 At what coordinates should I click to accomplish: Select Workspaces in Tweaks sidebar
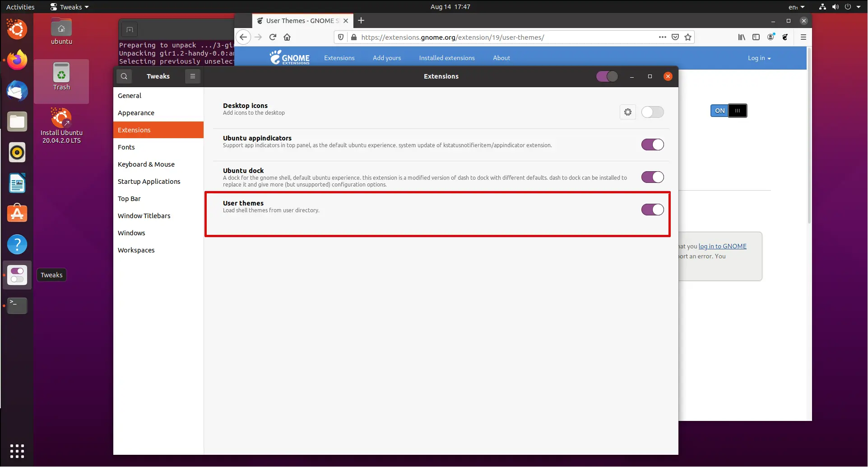tap(158, 250)
